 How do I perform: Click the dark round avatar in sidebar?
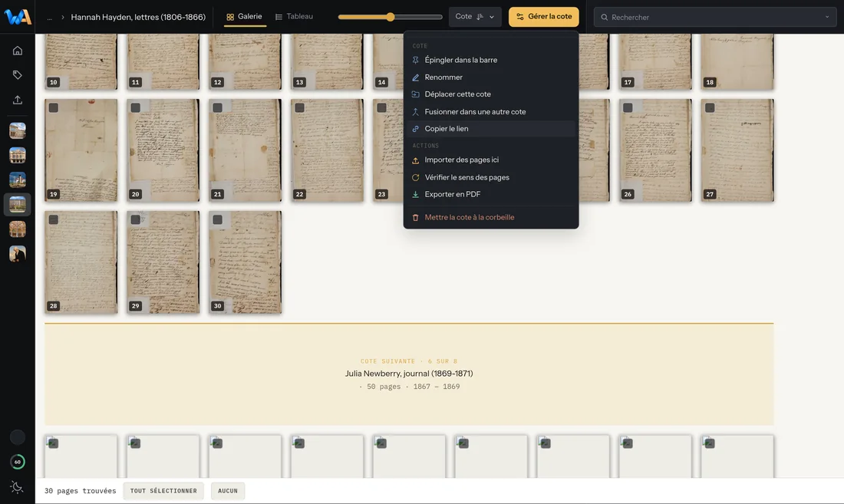coord(17,436)
